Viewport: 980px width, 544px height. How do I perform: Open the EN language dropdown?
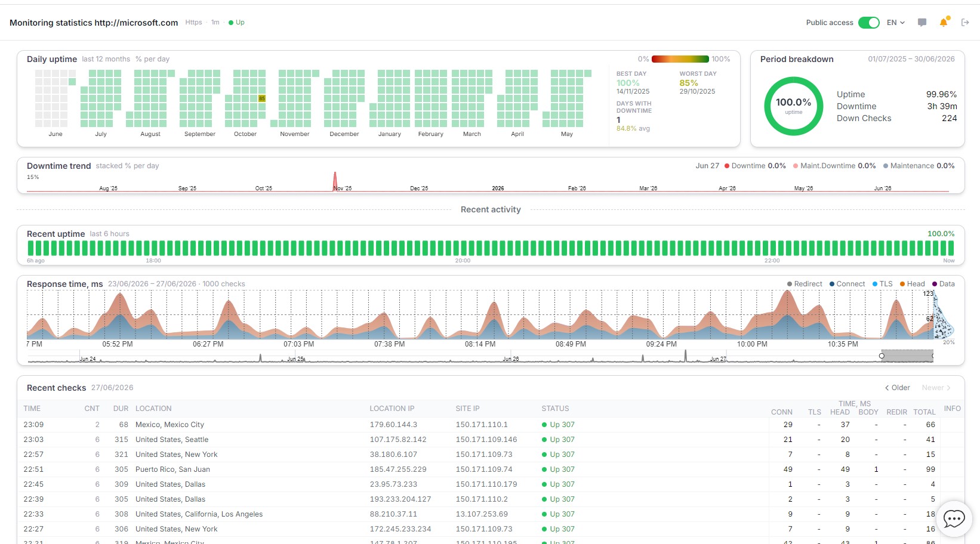coord(896,23)
